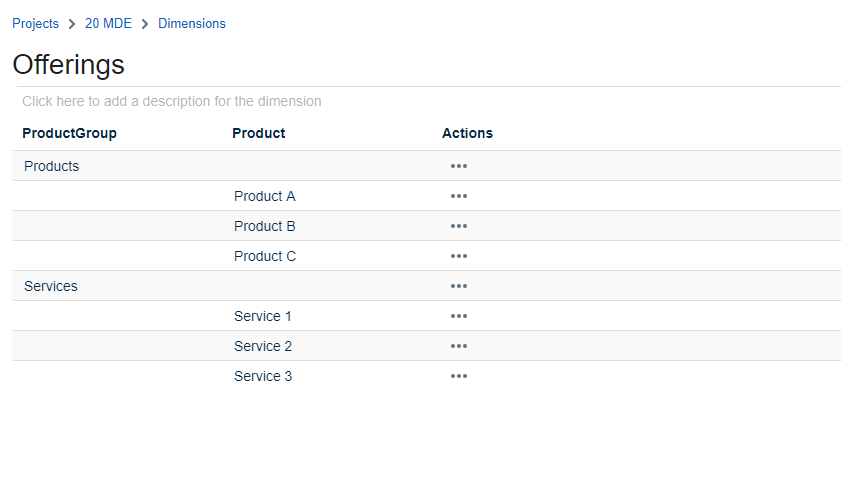The height and width of the screenshot is (500, 841).
Task: Go to Projects breadcrumb link
Action: pyautogui.click(x=35, y=23)
